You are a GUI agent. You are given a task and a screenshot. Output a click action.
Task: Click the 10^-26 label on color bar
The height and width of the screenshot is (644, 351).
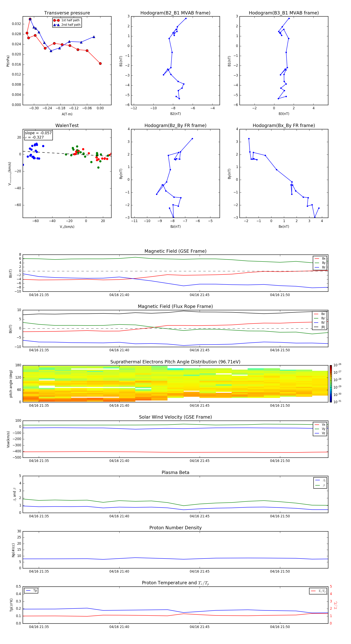point(337,365)
